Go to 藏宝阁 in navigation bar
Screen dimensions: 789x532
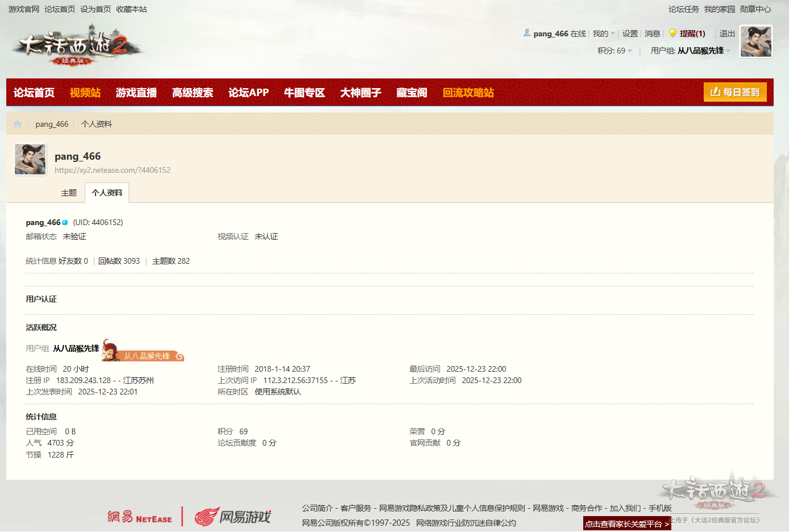[x=412, y=93]
